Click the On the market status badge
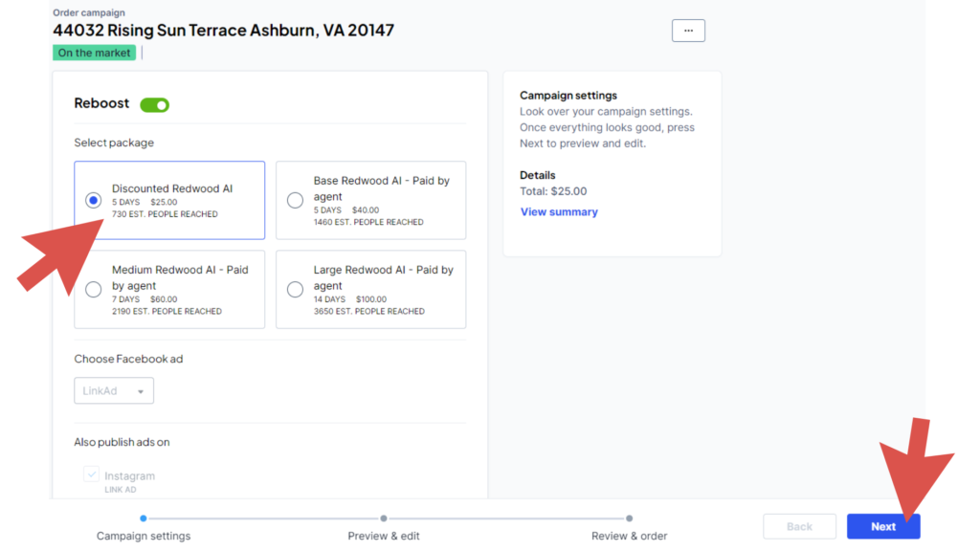 95,54
